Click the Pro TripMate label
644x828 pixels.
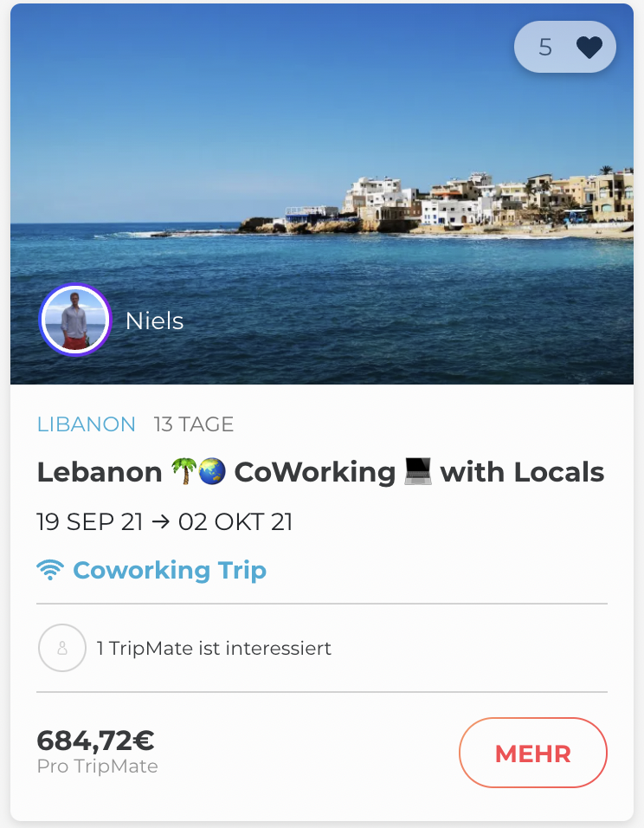tap(97, 767)
